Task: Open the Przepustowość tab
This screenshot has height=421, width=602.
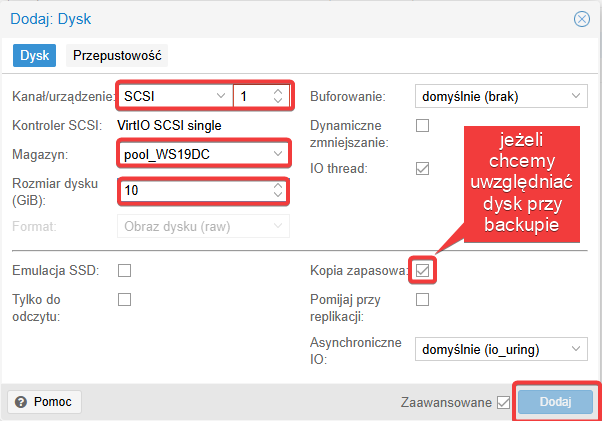Action: pos(117,56)
